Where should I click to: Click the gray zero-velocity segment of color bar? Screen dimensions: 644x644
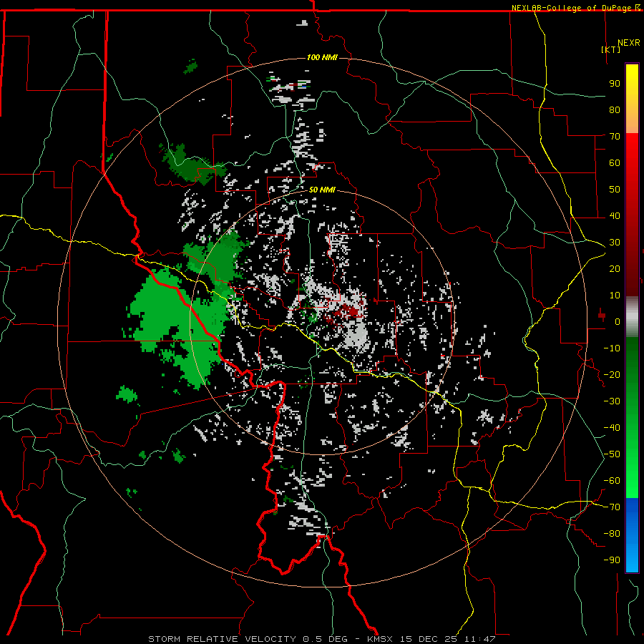tap(632, 317)
